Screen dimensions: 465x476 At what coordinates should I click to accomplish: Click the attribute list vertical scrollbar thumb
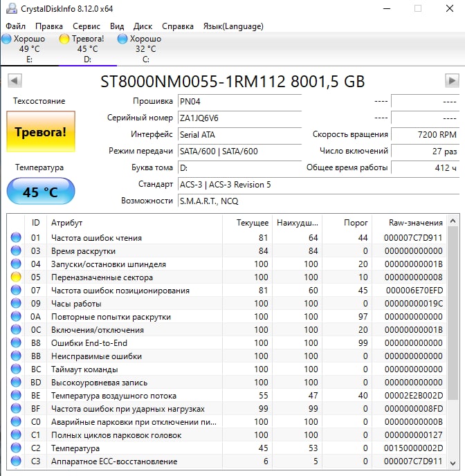(453, 313)
